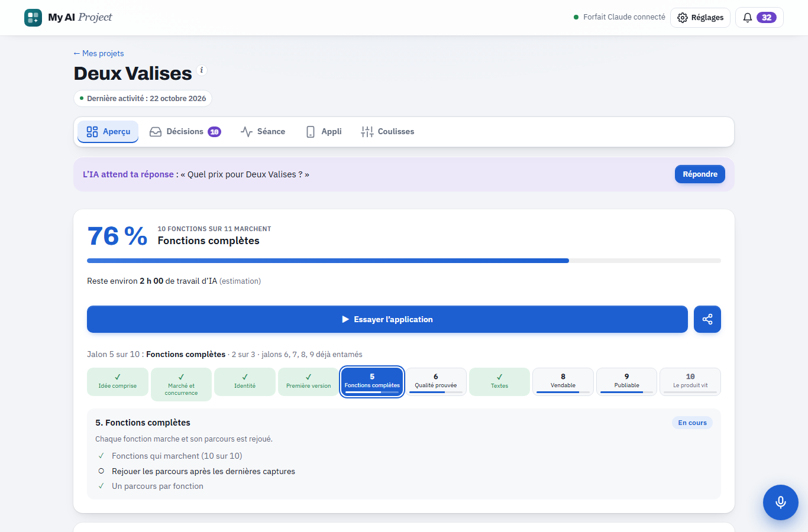Open the Décisions tab

pos(185,132)
